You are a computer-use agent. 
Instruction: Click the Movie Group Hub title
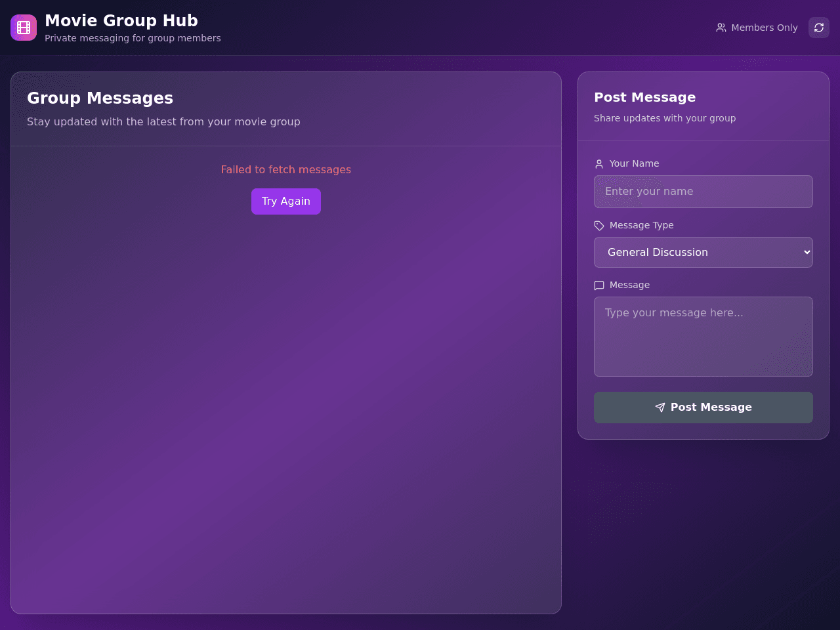(121, 21)
